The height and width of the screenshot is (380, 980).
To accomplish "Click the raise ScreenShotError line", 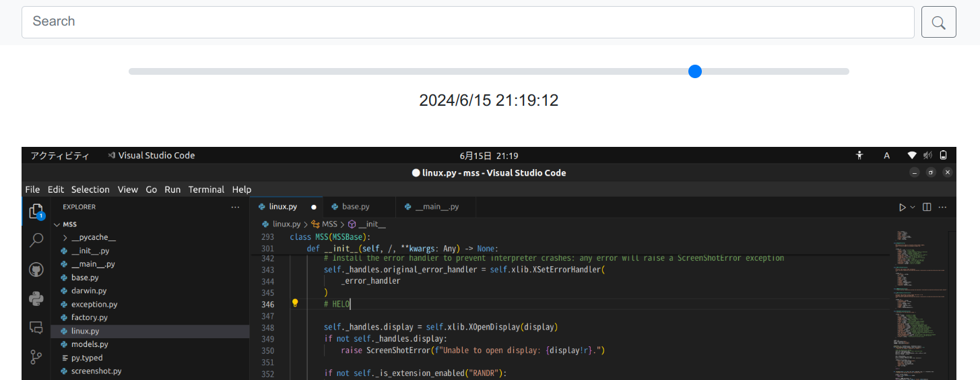I will [473, 350].
